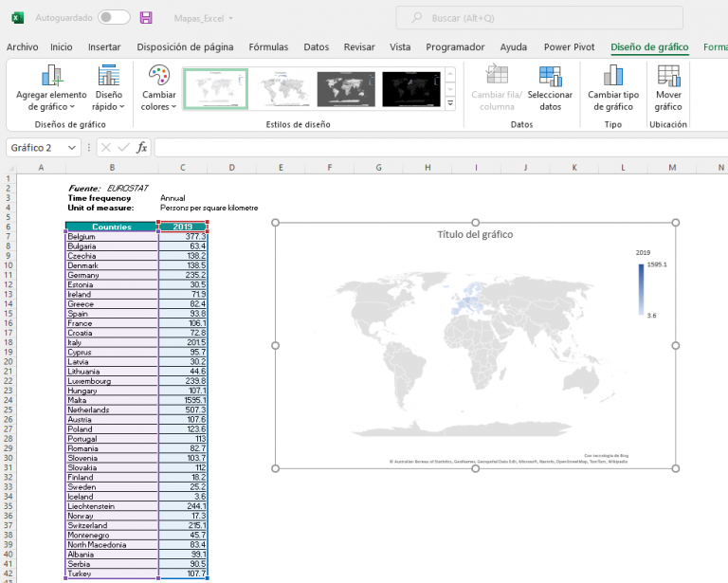
Task: Select the black map style thumbnail
Action: point(411,88)
